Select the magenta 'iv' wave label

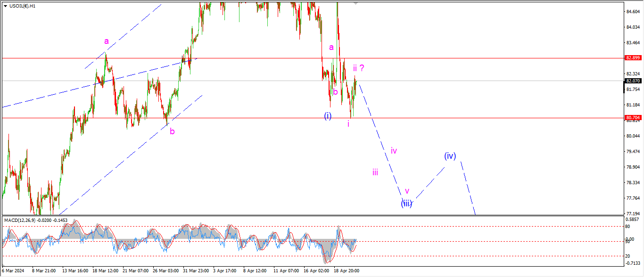394,151
